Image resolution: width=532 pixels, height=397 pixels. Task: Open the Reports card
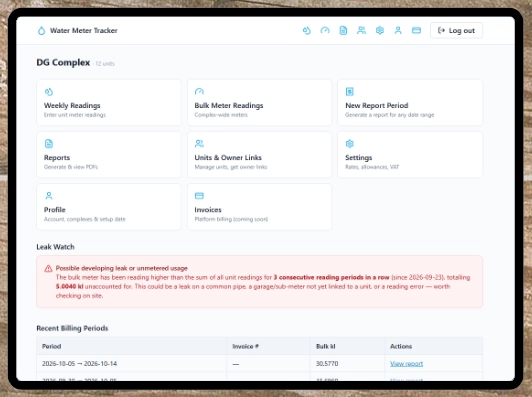tap(109, 155)
